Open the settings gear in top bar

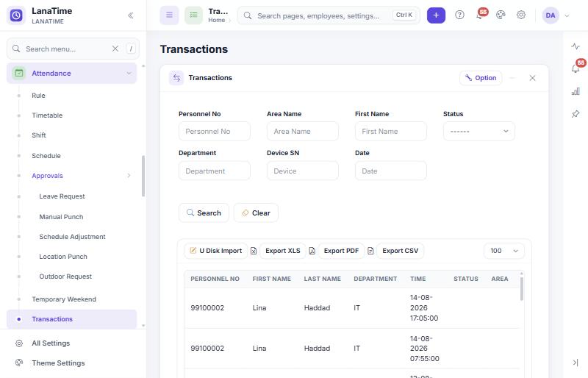coord(521,15)
